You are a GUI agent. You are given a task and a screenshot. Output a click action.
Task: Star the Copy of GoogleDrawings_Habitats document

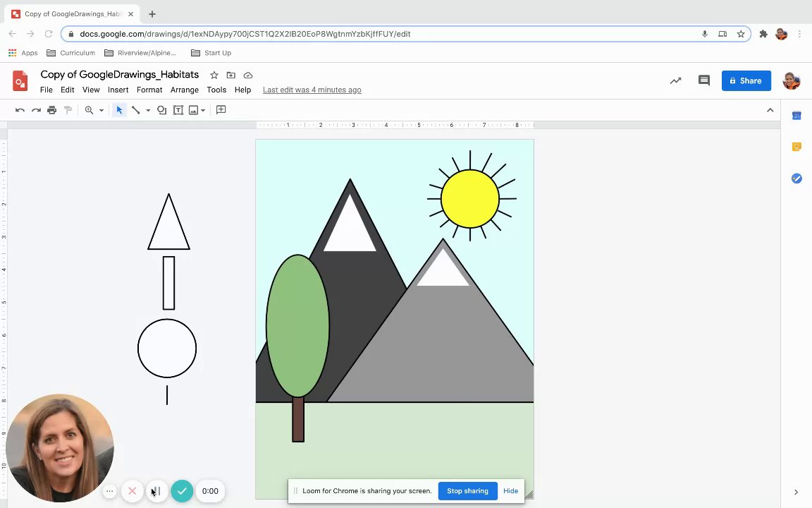pyautogui.click(x=214, y=75)
